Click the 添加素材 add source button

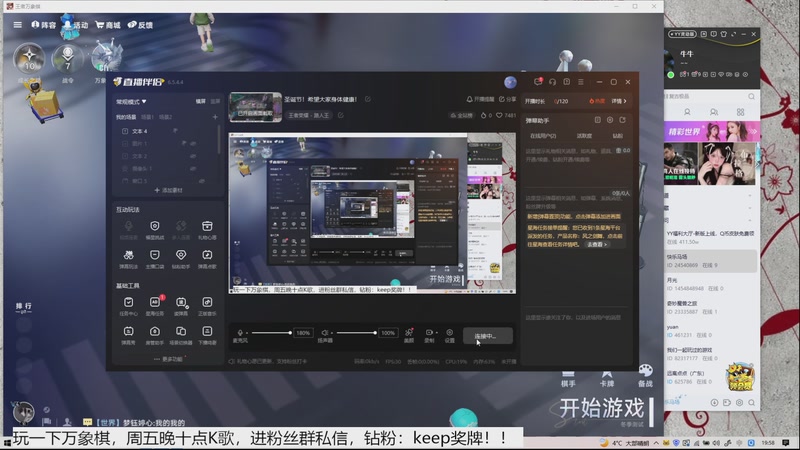[168, 190]
